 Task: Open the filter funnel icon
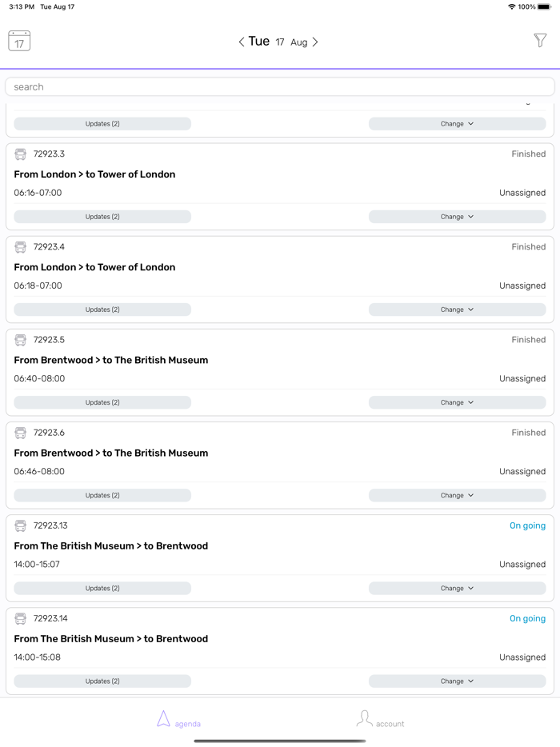pyautogui.click(x=540, y=40)
